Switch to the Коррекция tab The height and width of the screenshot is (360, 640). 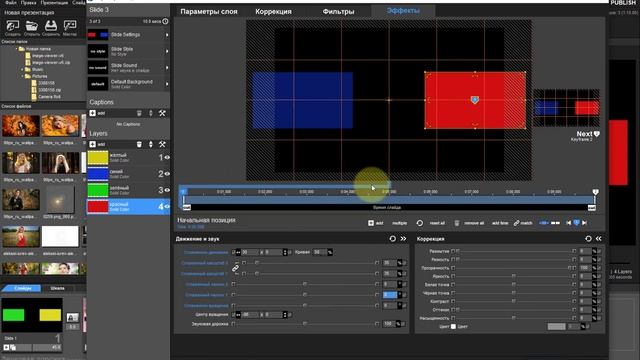point(273,11)
